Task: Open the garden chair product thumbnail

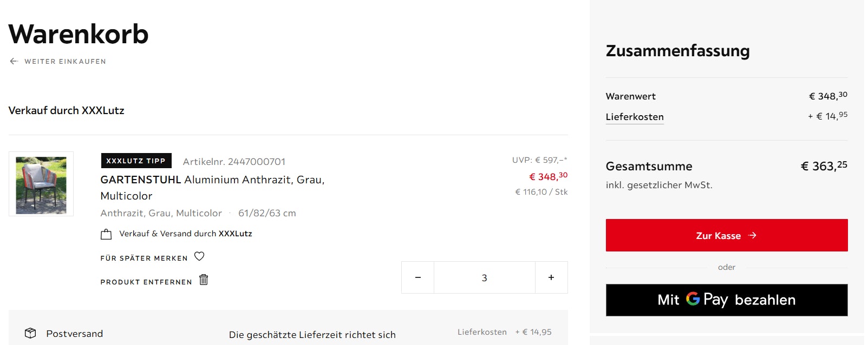Action: point(41,184)
